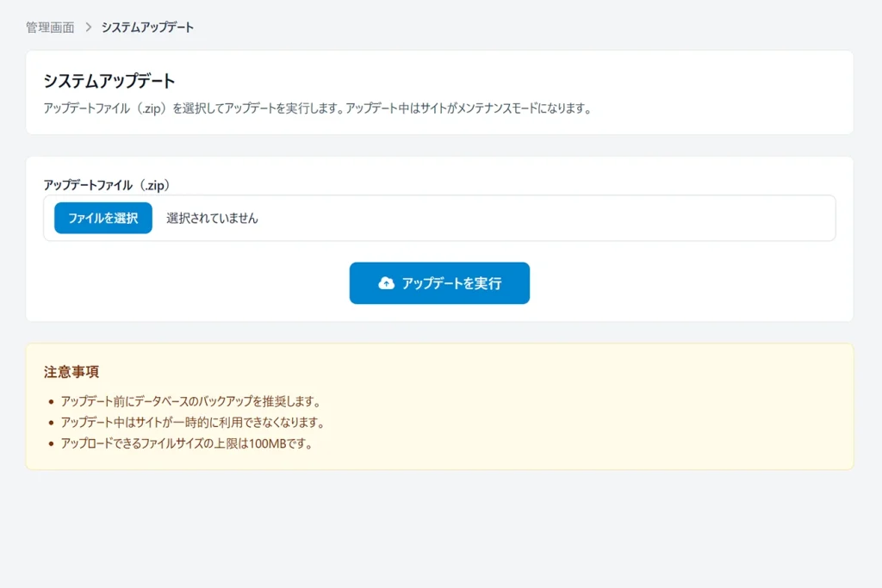Click the ファイルを選択 button

point(103,218)
